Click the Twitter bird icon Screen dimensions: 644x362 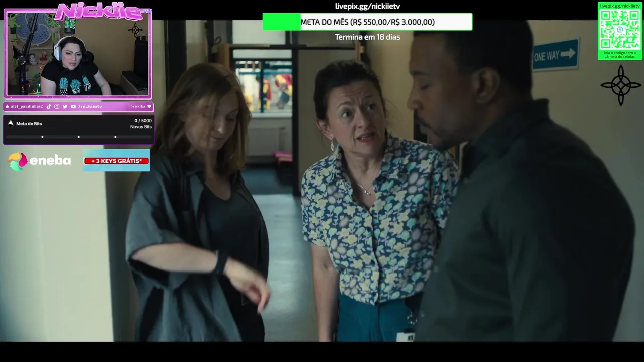click(x=65, y=107)
